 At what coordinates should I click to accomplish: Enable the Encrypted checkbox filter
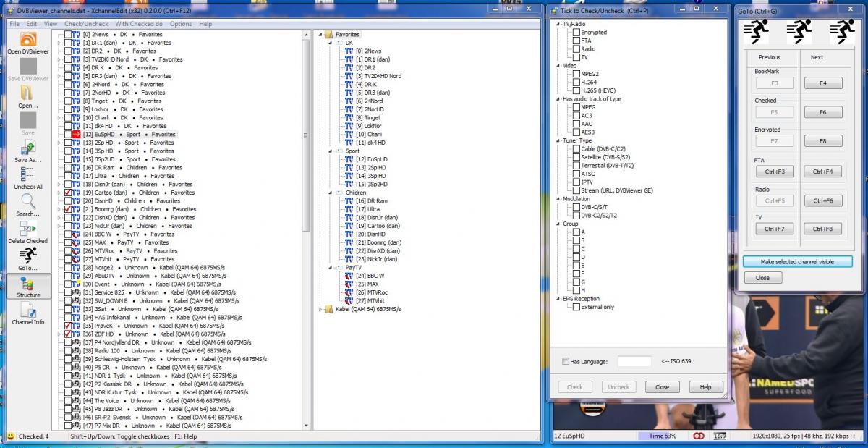pos(576,33)
